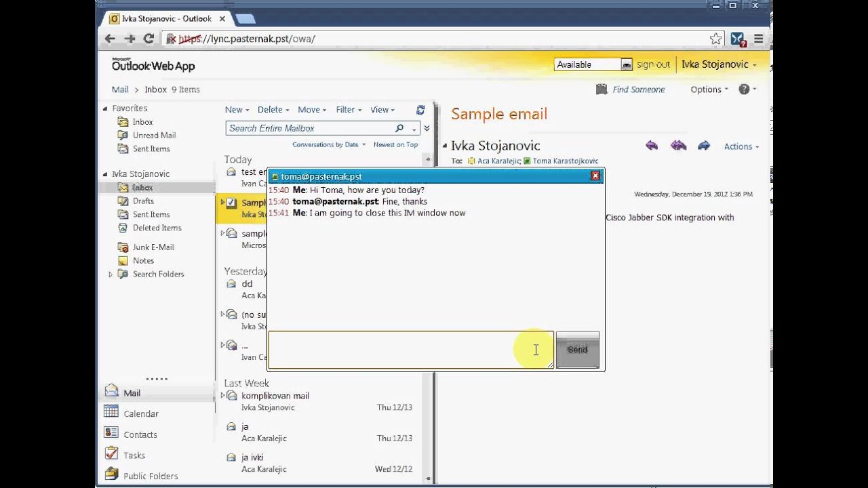Viewport: 868px width, 488px height.
Task: Click the Toma Karastojkovic recipient link
Action: (566, 161)
